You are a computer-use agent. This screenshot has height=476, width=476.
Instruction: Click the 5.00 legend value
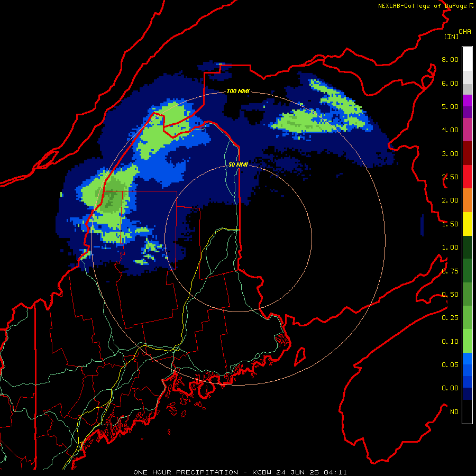(x=450, y=106)
